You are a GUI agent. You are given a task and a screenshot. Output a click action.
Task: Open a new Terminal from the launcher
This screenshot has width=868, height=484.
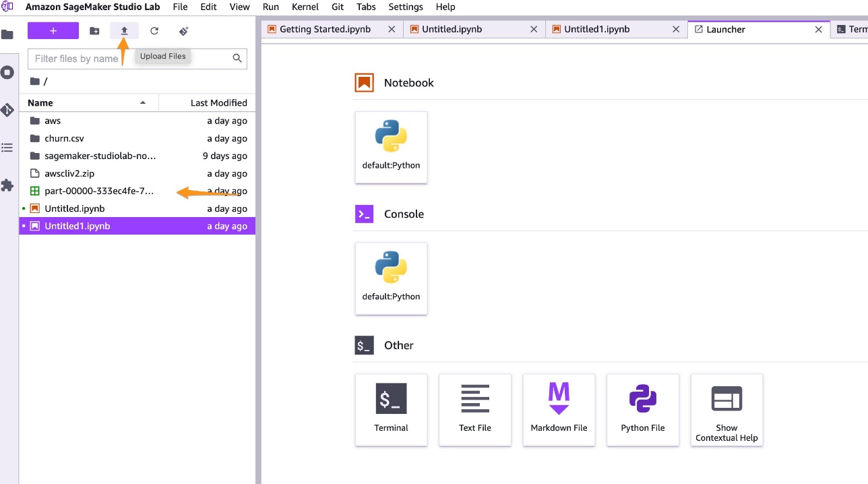click(391, 410)
